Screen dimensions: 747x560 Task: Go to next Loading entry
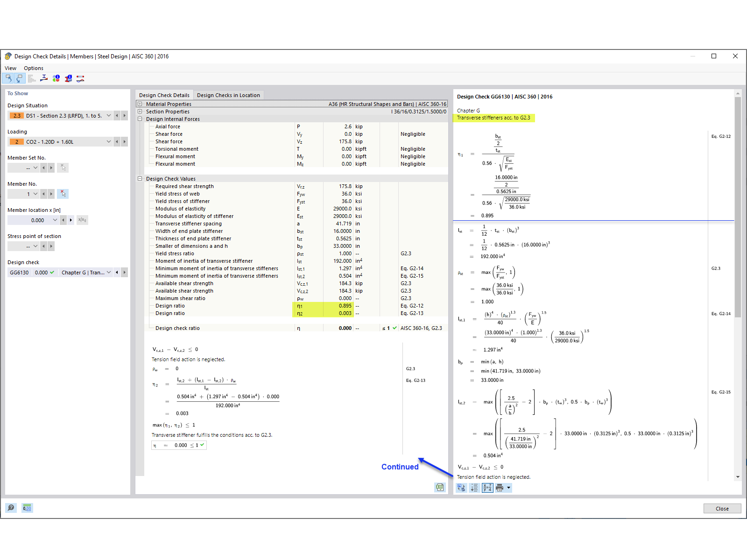pos(124,141)
